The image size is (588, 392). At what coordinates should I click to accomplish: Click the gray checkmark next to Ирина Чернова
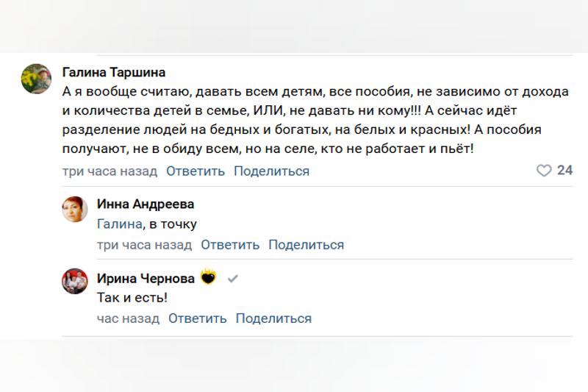tap(232, 279)
